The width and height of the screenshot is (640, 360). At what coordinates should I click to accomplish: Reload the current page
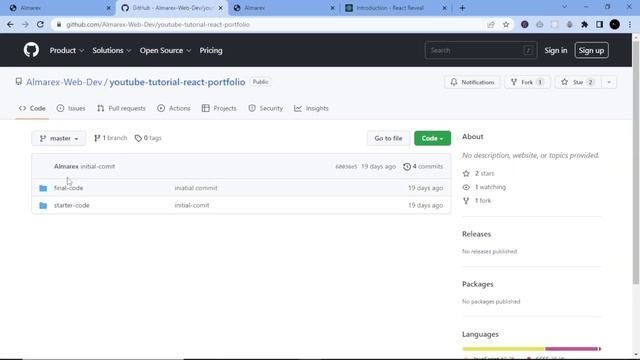click(x=40, y=24)
